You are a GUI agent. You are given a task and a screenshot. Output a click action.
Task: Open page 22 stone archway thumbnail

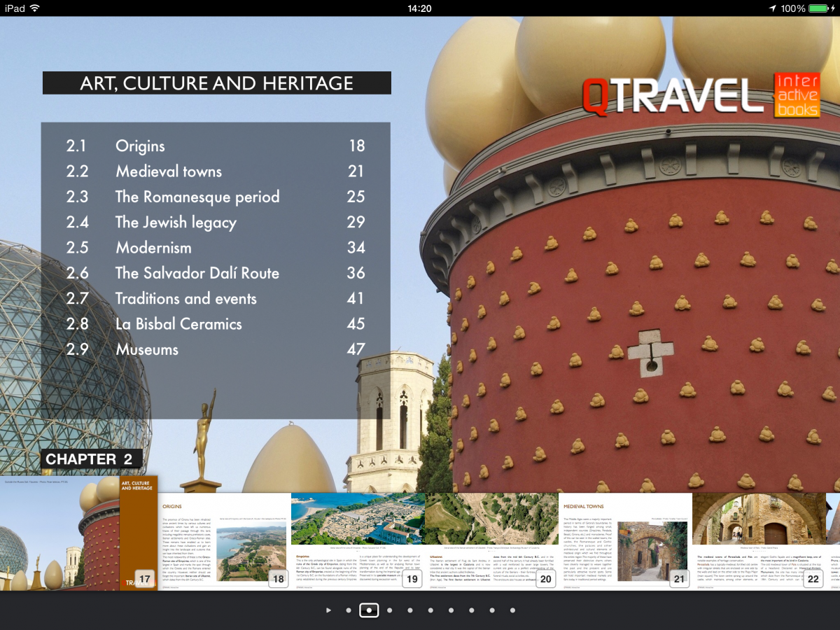tap(759, 541)
